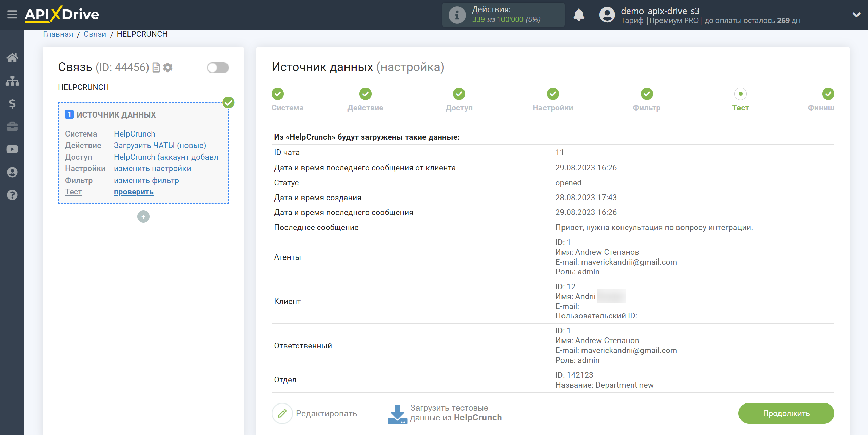Click the Клиент row label

pyautogui.click(x=288, y=301)
